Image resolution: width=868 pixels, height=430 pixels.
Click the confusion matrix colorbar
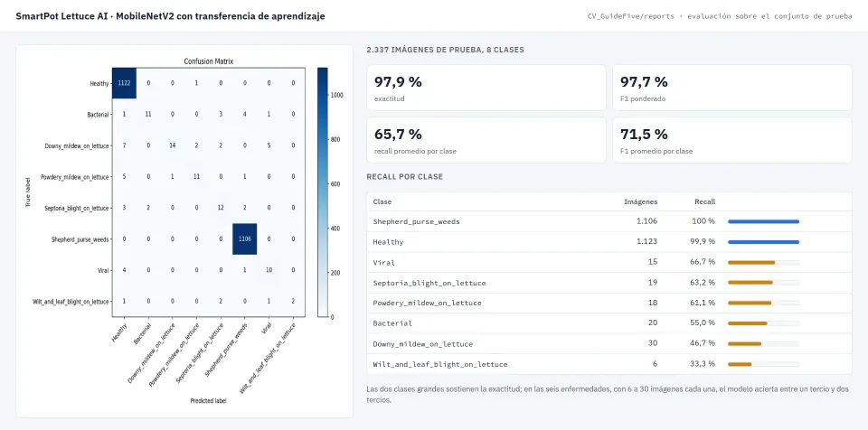322,192
